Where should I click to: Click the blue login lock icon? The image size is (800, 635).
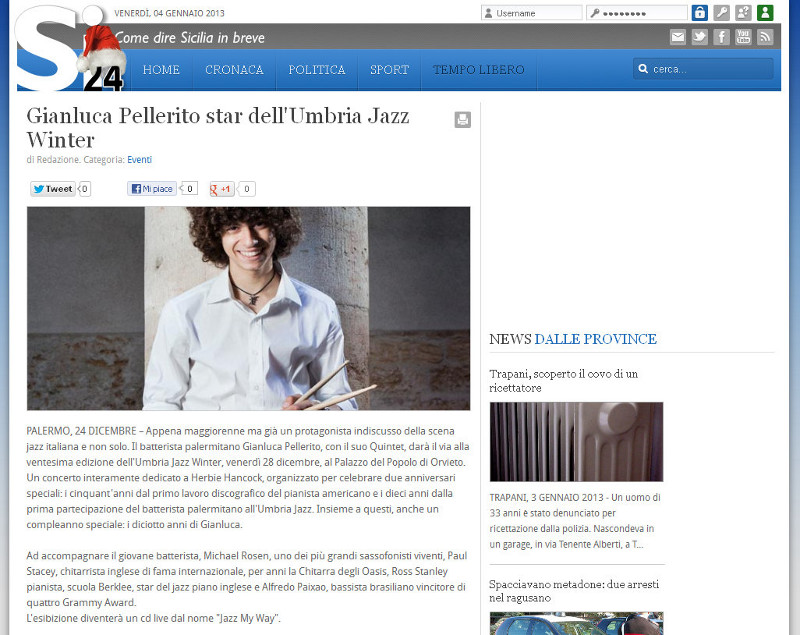pos(699,13)
